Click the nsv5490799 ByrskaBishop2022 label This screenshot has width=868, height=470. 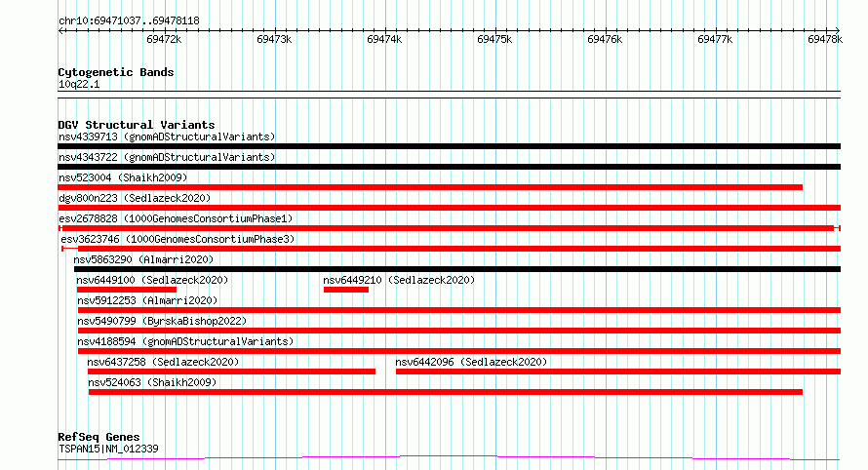pyautogui.click(x=162, y=321)
